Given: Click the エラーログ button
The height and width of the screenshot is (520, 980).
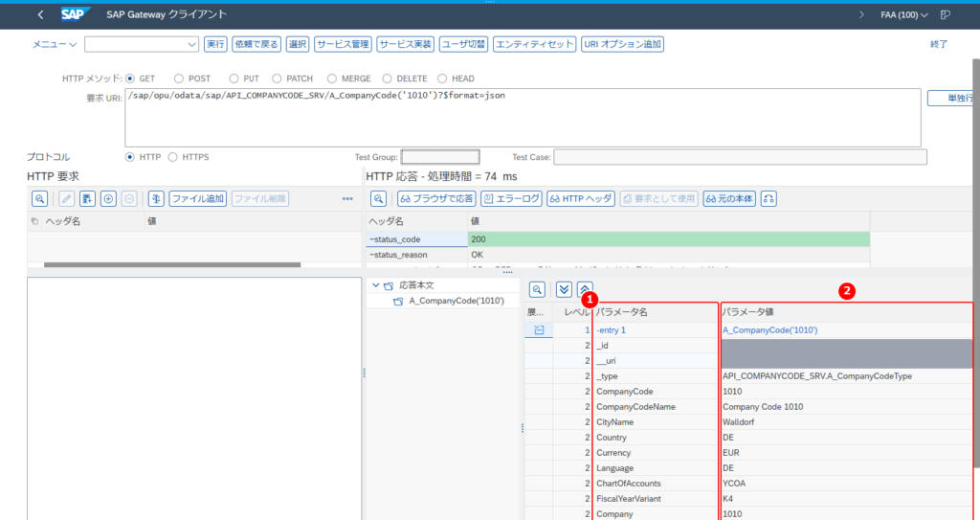Looking at the screenshot, I should [x=511, y=199].
